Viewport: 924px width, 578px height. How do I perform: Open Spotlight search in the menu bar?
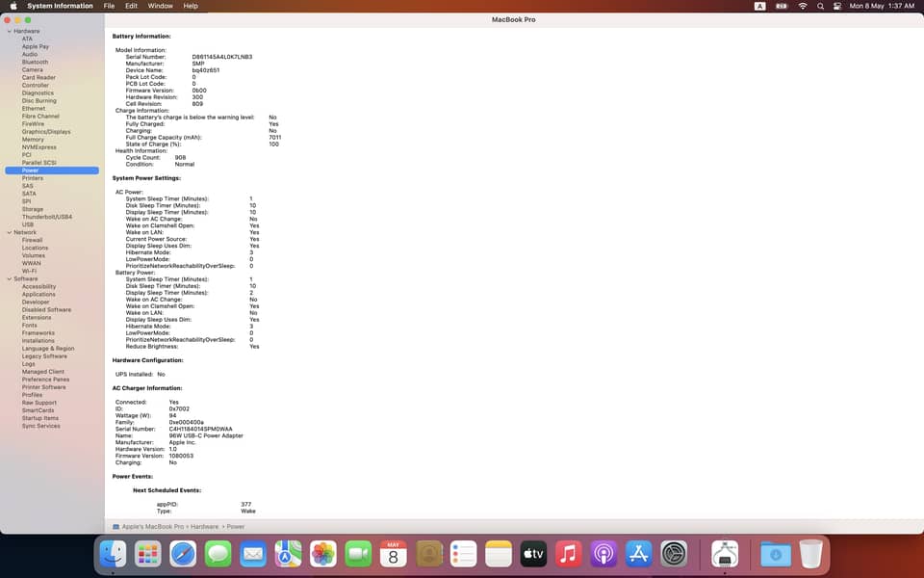(x=820, y=6)
